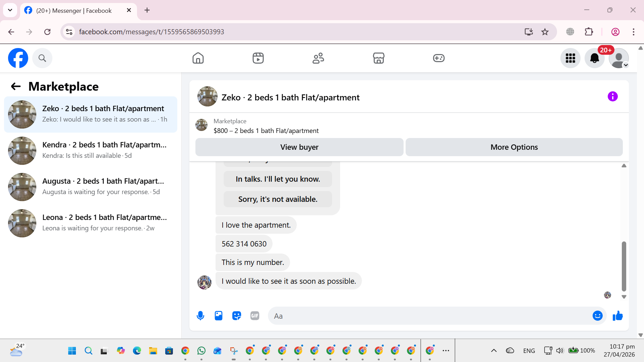Click the voice clip microphone icon

(x=200, y=316)
